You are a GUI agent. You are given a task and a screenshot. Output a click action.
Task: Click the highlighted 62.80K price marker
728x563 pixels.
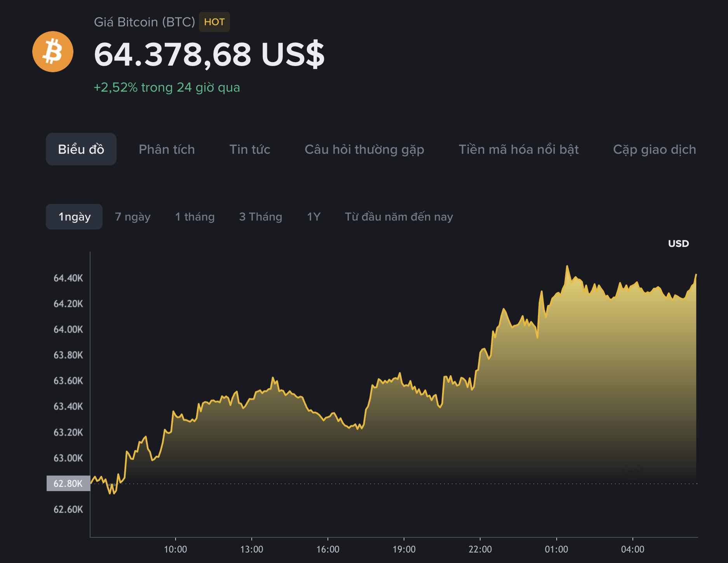click(x=68, y=483)
